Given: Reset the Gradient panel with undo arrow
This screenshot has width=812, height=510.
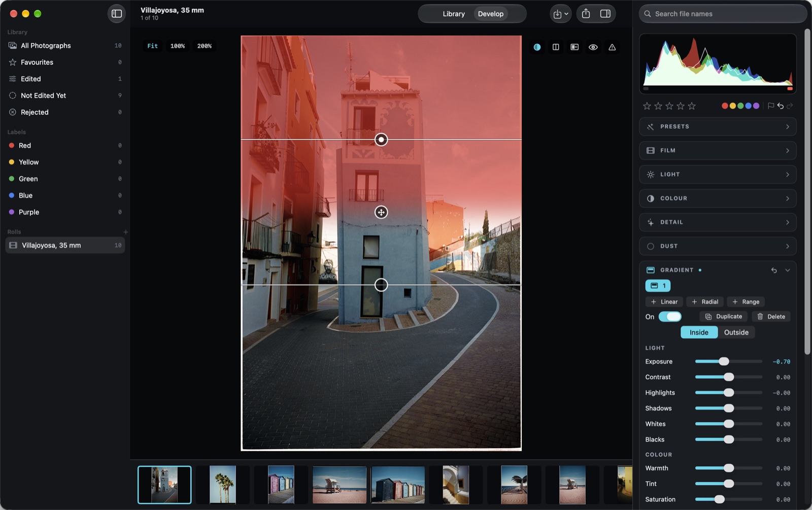Looking at the screenshot, I should [774, 270].
